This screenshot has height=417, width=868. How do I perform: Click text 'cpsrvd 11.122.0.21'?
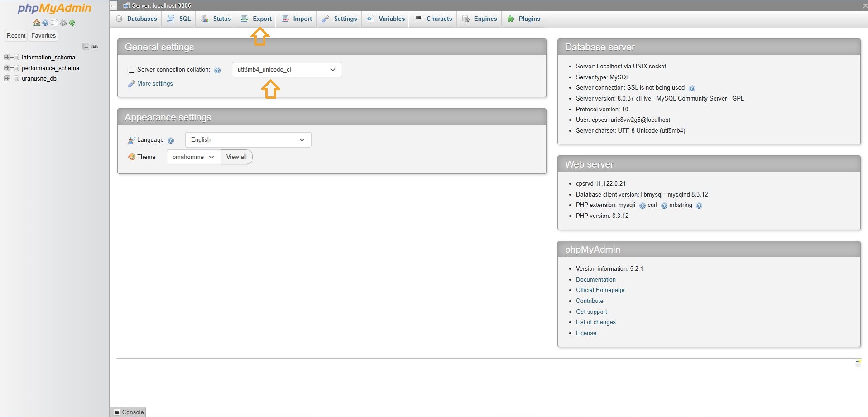(601, 184)
